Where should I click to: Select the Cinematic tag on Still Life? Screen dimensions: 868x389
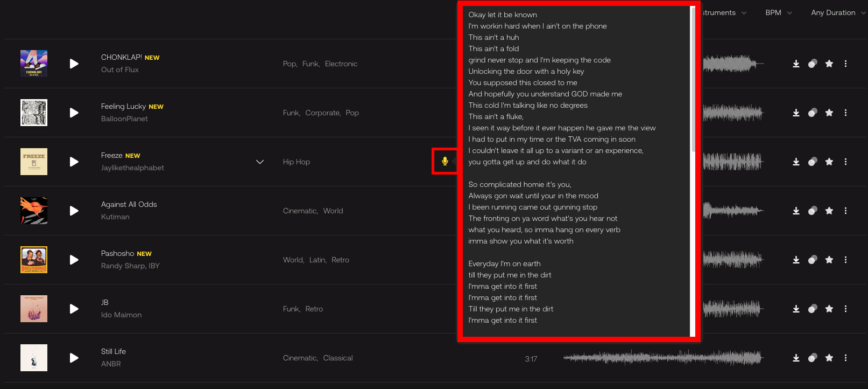pyautogui.click(x=300, y=358)
